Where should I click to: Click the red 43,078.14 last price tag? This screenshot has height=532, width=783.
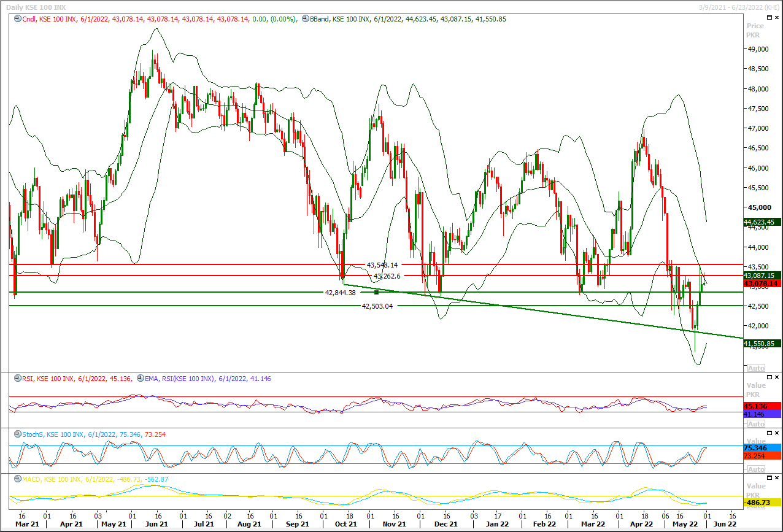762,283
